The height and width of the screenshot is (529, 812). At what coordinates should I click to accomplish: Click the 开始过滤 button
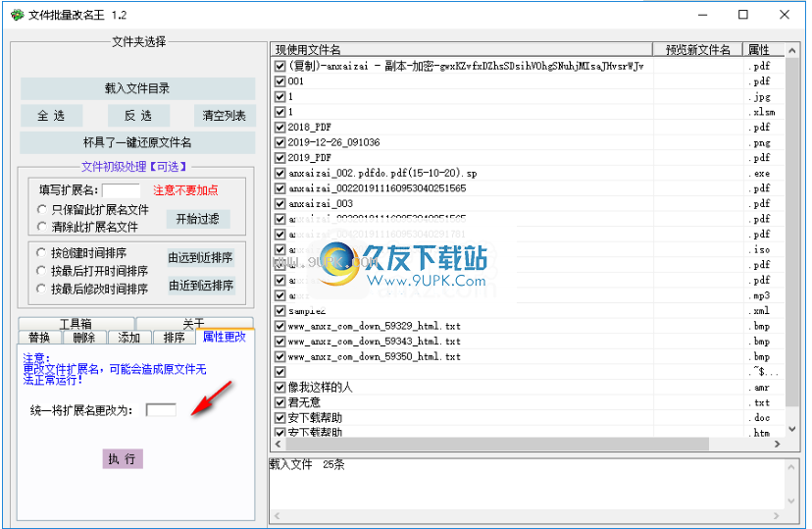tap(198, 219)
